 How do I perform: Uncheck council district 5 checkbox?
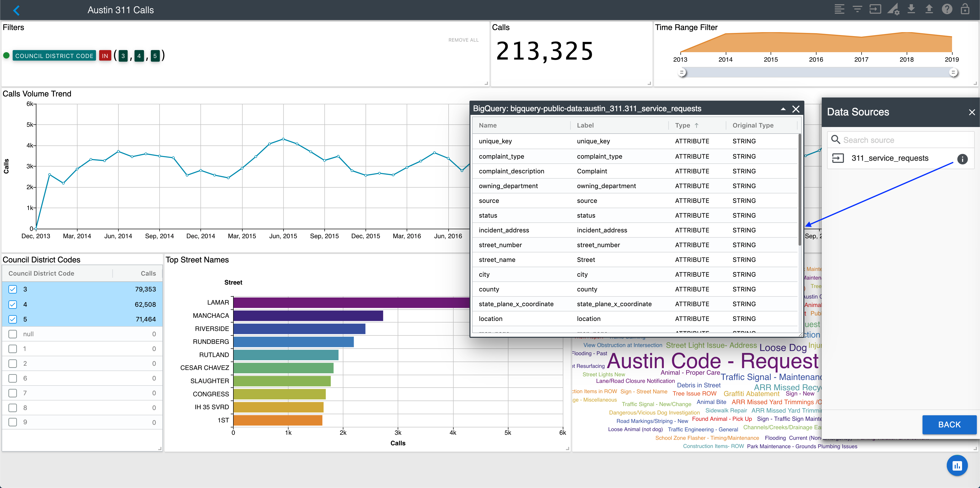[13, 319]
